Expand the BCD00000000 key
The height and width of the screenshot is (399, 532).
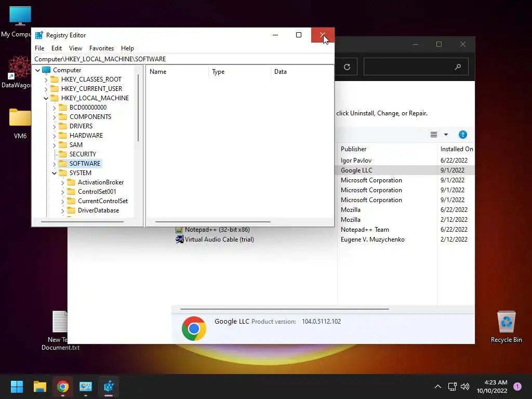click(54, 108)
